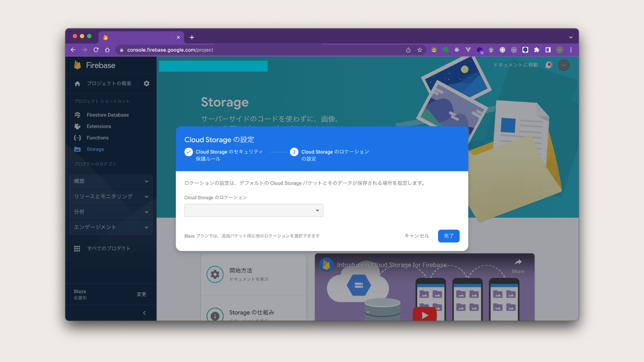Expand the 分析 category
The width and height of the screenshot is (644, 362).
(x=111, y=212)
